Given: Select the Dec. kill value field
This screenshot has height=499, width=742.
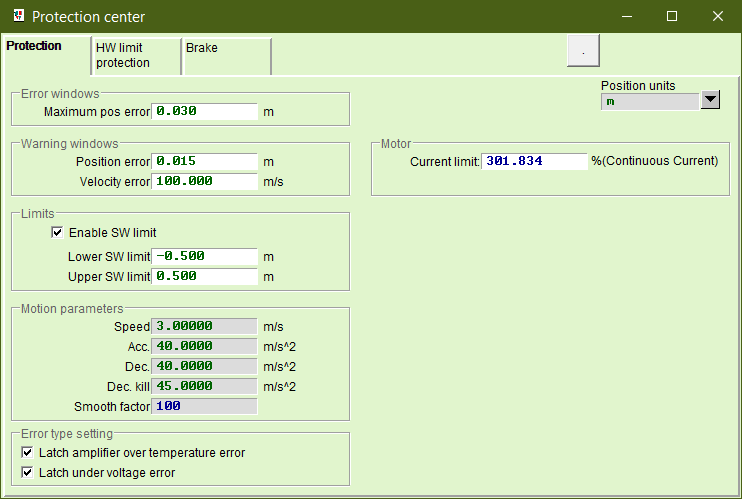Looking at the screenshot, I should [x=204, y=387].
